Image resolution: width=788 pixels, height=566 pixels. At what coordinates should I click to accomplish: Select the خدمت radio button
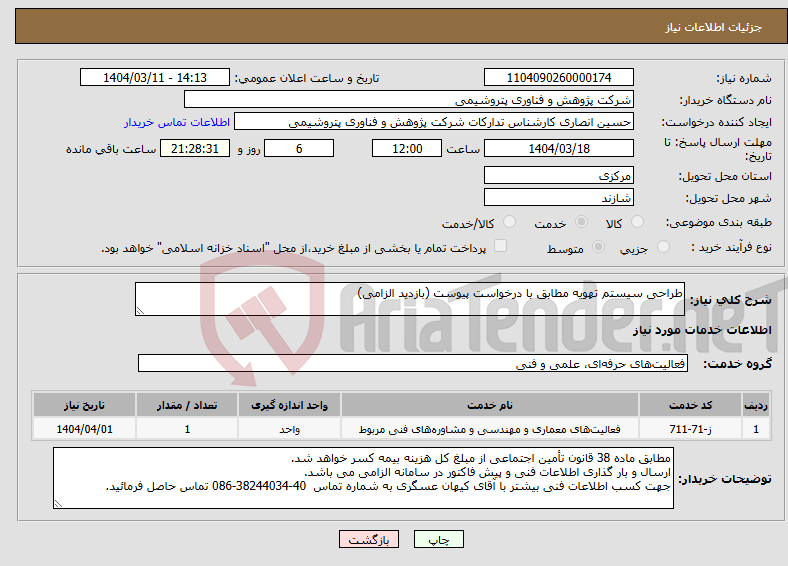[581, 222]
